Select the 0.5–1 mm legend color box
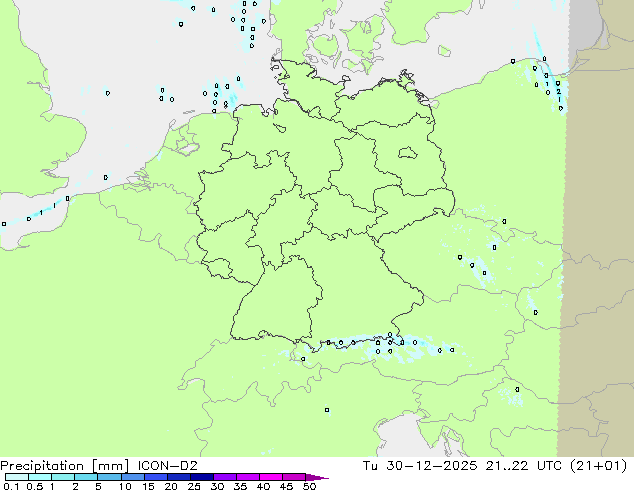 (40, 477)
